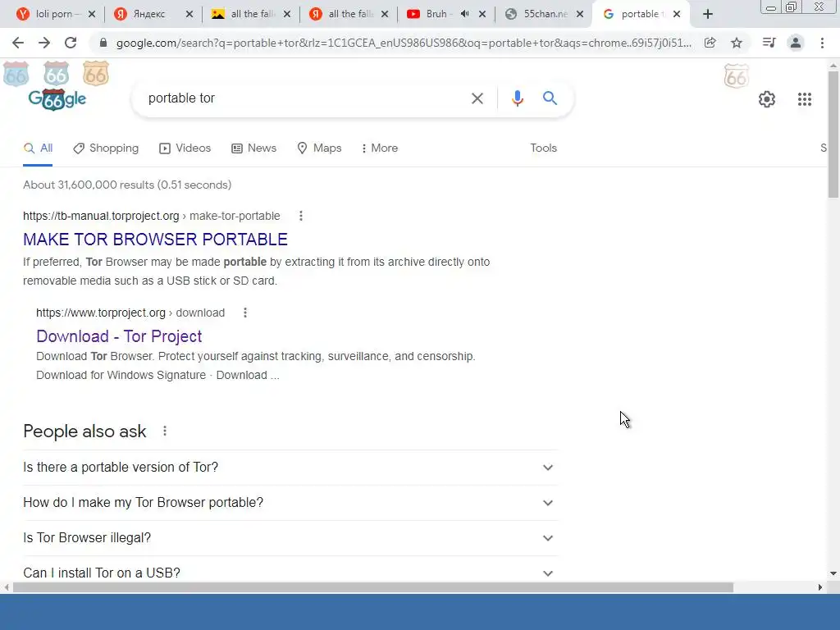Viewport: 840px width, 630px height.
Task: Select the News results filter
Action: (253, 148)
